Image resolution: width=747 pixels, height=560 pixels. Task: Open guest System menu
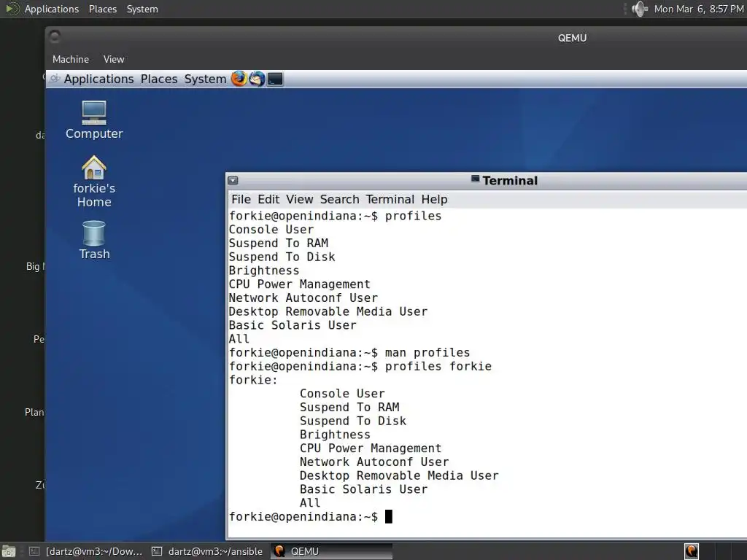(205, 79)
